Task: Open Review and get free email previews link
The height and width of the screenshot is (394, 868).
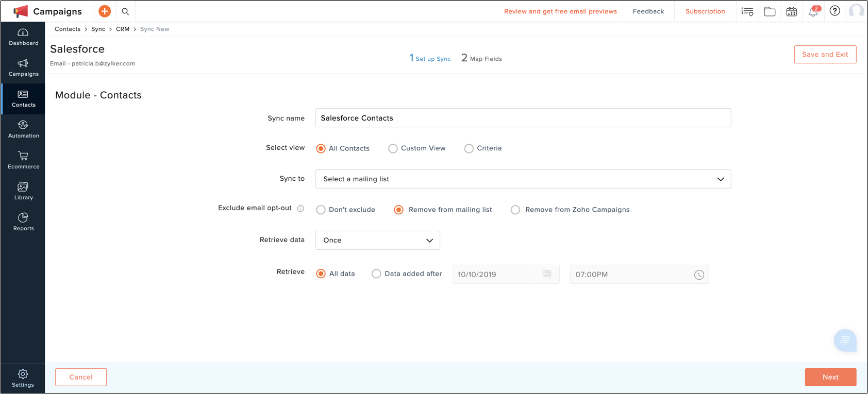Action: [x=560, y=11]
